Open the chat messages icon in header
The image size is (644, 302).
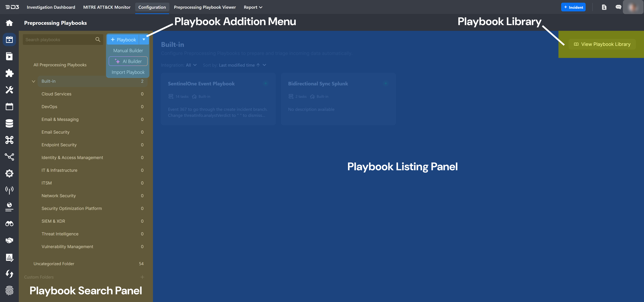[618, 7]
